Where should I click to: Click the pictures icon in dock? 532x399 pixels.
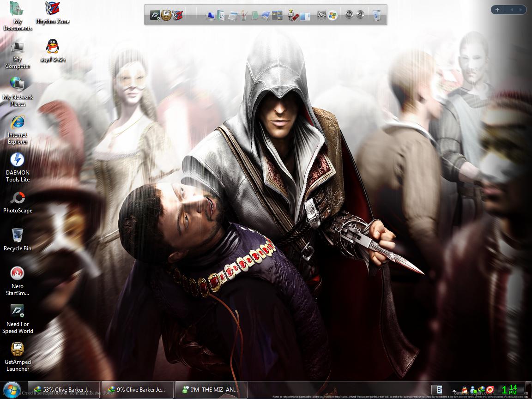coord(266,16)
